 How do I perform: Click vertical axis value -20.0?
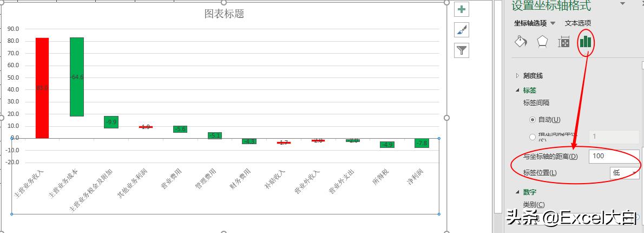12,163
